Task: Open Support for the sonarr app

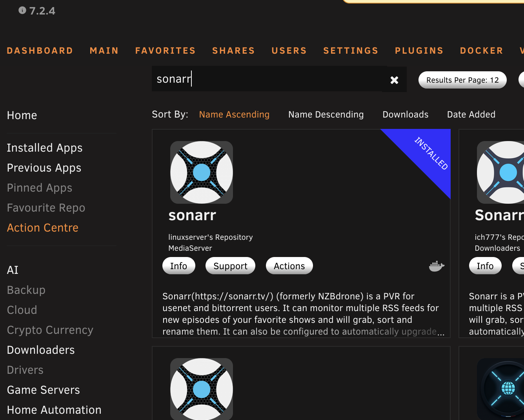Action: (230, 266)
